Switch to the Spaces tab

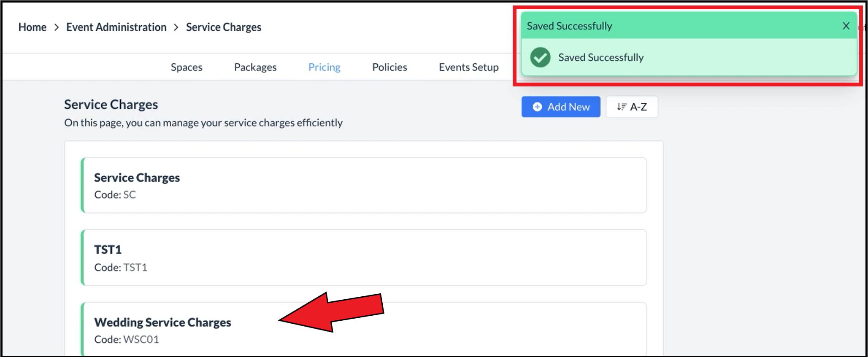(187, 67)
